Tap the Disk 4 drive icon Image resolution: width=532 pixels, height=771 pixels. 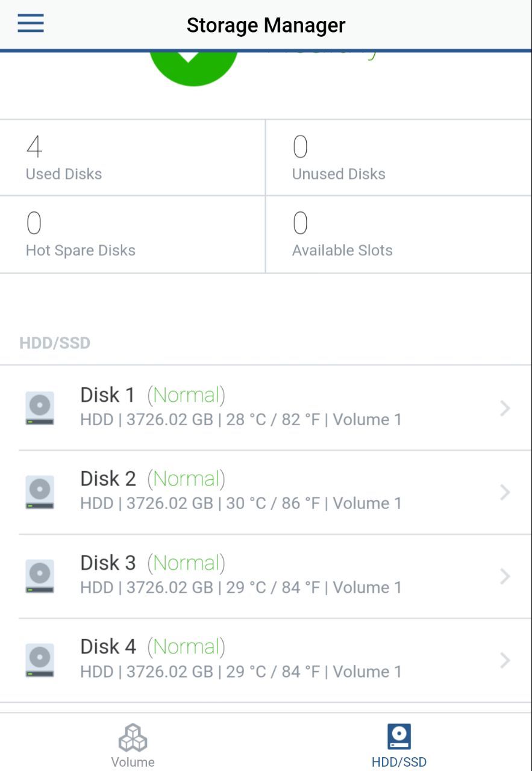click(x=40, y=660)
